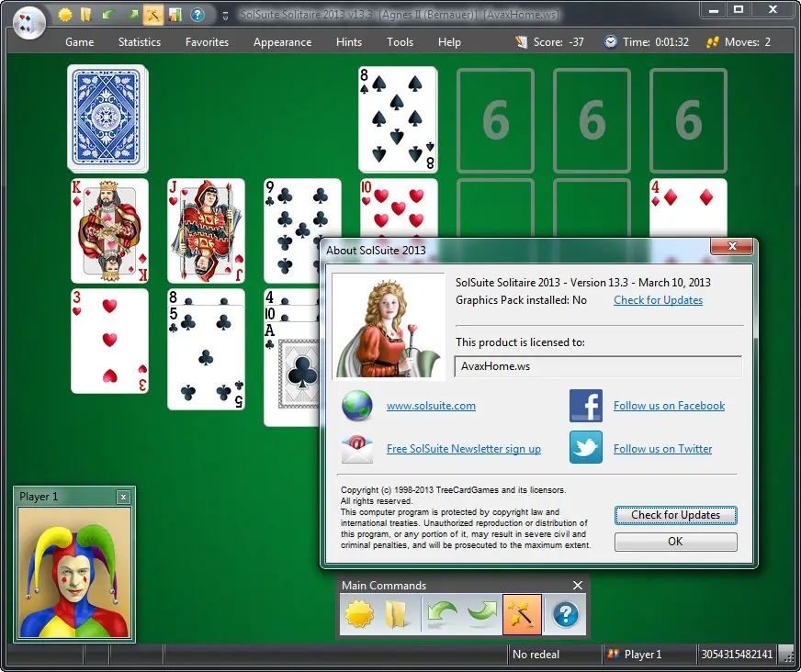This screenshot has height=672, width=801.
Task: Click OK in the About dialog
Action: (x=675, y=542)
